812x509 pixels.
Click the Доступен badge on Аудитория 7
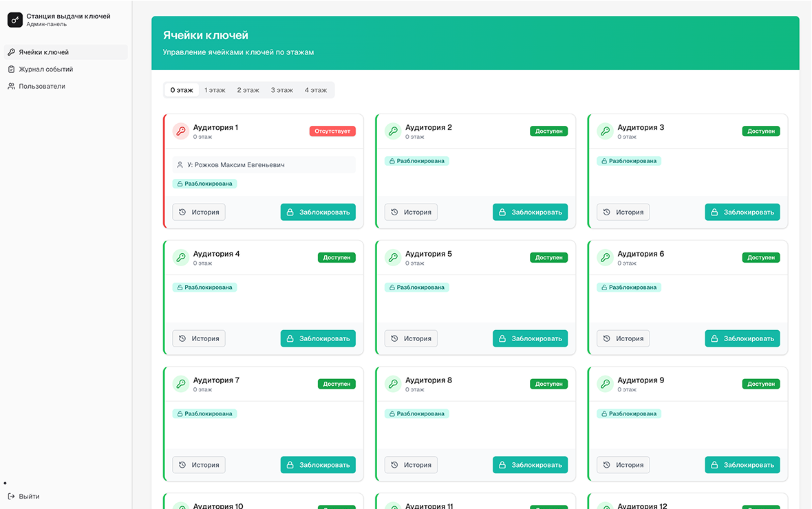336,384
